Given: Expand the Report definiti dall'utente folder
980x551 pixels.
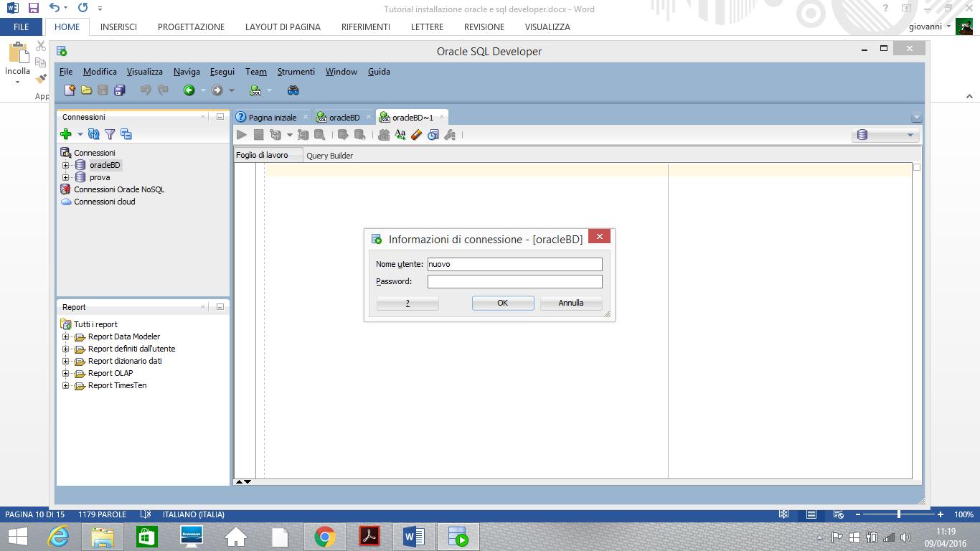Looking at the screenshot, I should click(x=65, y=349).
